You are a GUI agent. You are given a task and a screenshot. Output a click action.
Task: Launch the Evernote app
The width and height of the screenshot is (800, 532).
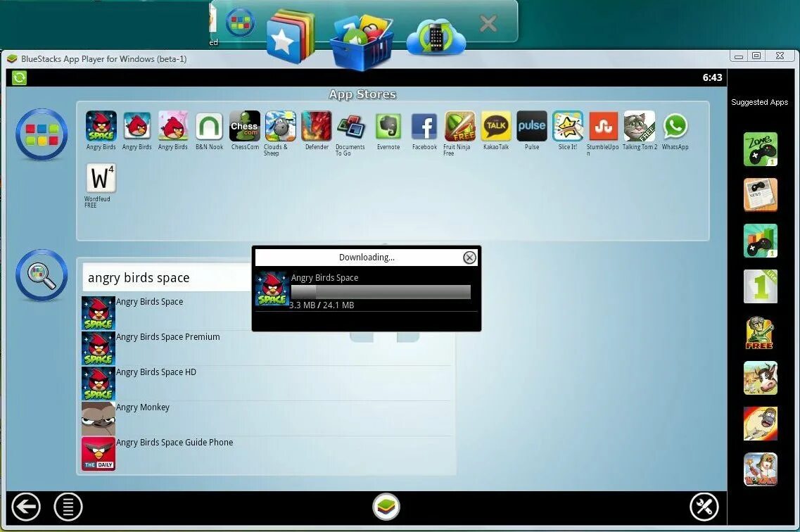[388, 126]
